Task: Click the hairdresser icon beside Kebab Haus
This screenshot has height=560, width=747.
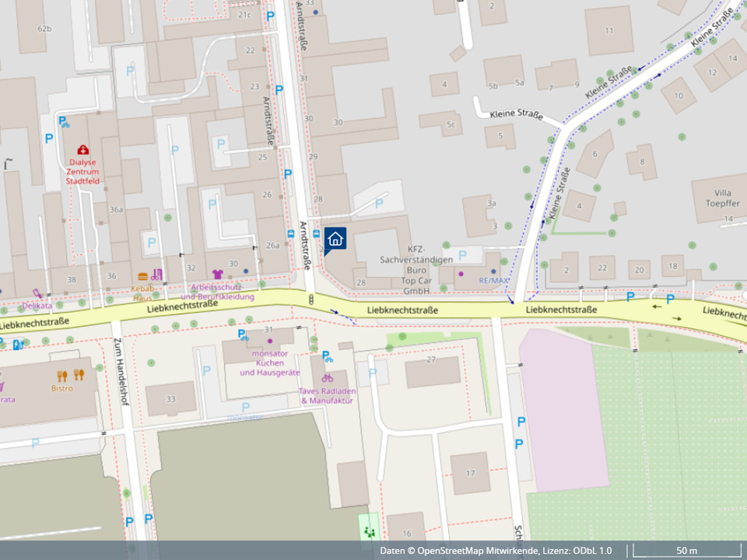Action: click(157, 275)
